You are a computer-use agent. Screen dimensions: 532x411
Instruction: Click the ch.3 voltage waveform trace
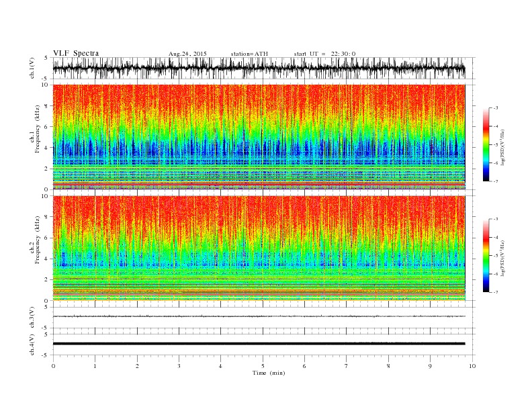[x=259, y=316]
